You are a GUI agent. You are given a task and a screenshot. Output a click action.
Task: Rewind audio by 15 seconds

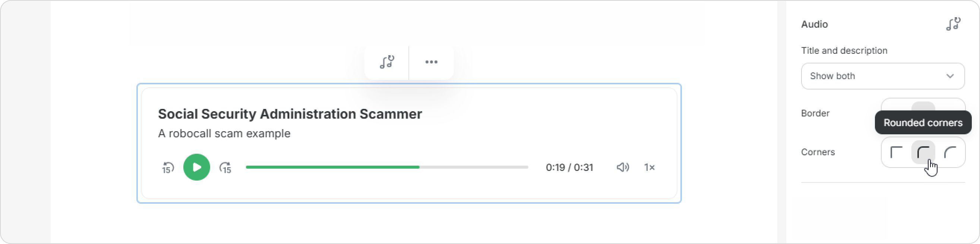pyautogui.click(x=168, y=168)
